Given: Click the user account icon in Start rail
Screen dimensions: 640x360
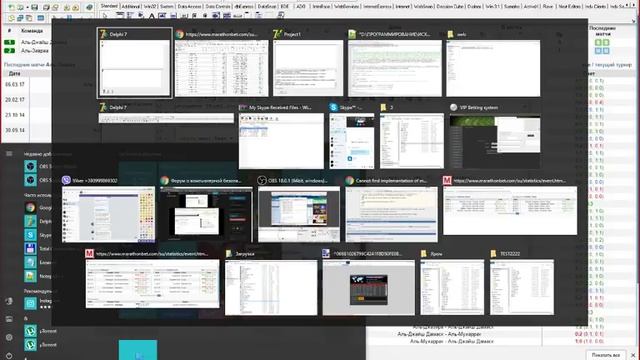Looking at the screenshot, I should 9,301.
